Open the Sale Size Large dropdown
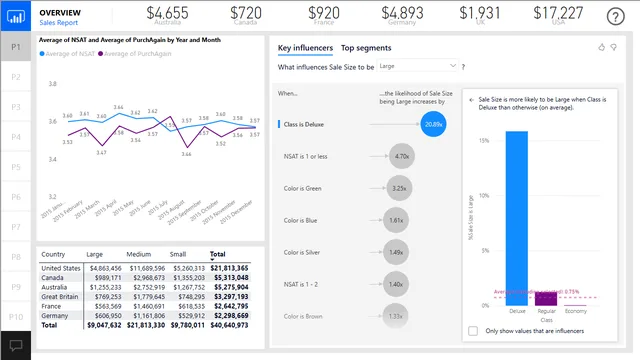The height and width of the screenshot is (360, 640). point(417,66)
